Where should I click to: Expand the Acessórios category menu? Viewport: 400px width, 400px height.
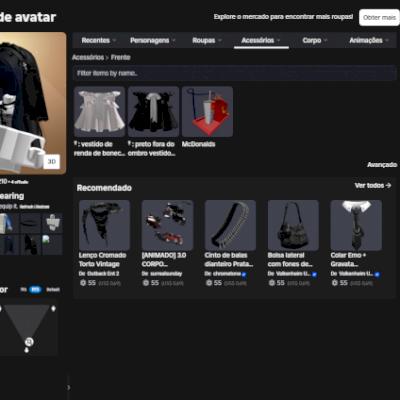(x=261, y=40)
